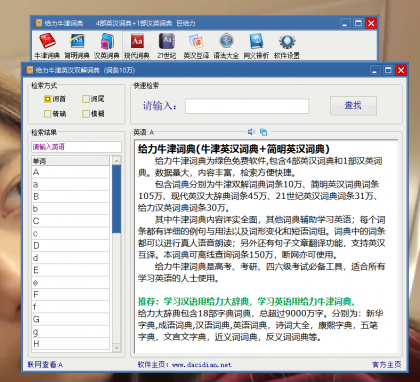Select the uppercase D word entry
Image resolution: width=420 pixels, height=382 pixels.
pyautogui.click(x=71, y=246)
